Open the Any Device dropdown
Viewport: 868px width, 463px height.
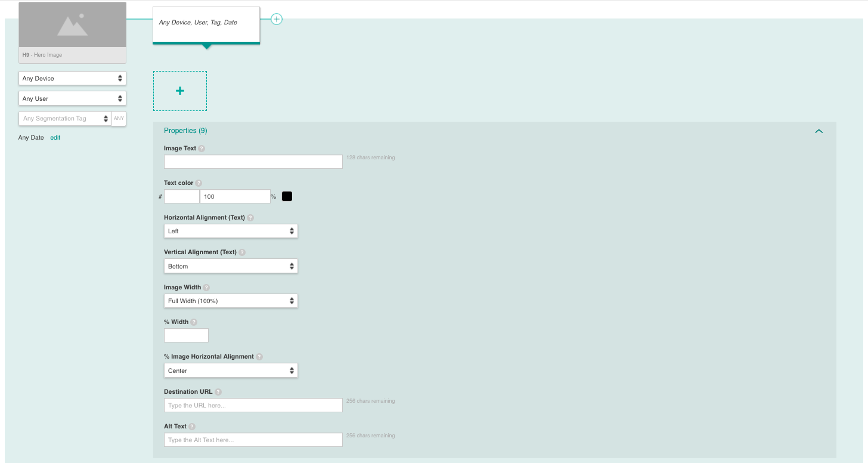[73, 78]
